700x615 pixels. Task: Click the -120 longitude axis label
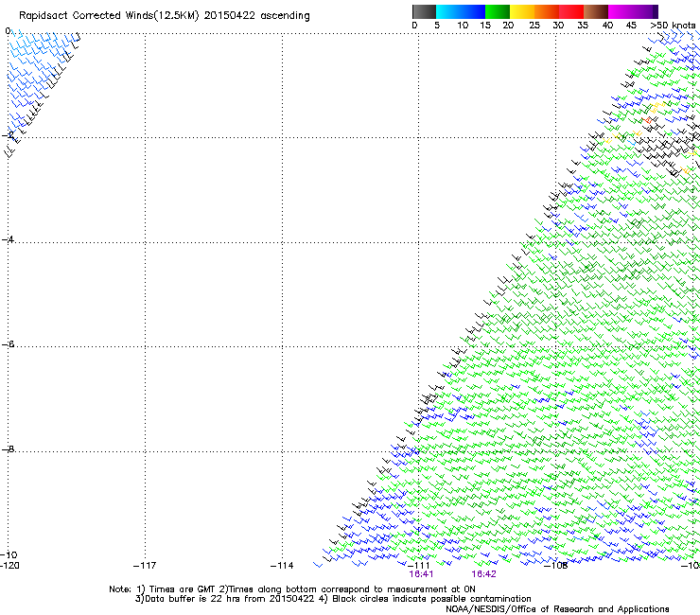pyautogui.click(x=9, y=566)
